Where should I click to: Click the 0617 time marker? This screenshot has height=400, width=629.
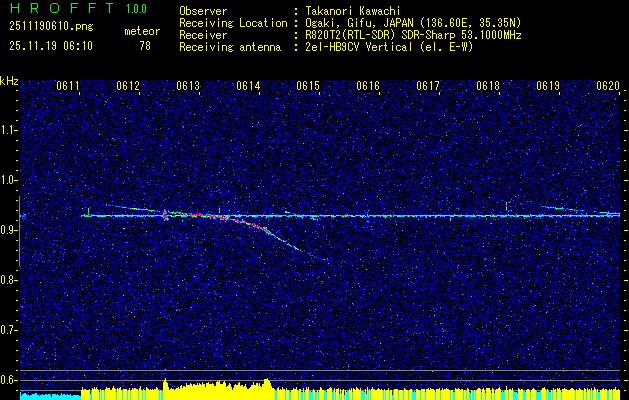click(428, 85)
